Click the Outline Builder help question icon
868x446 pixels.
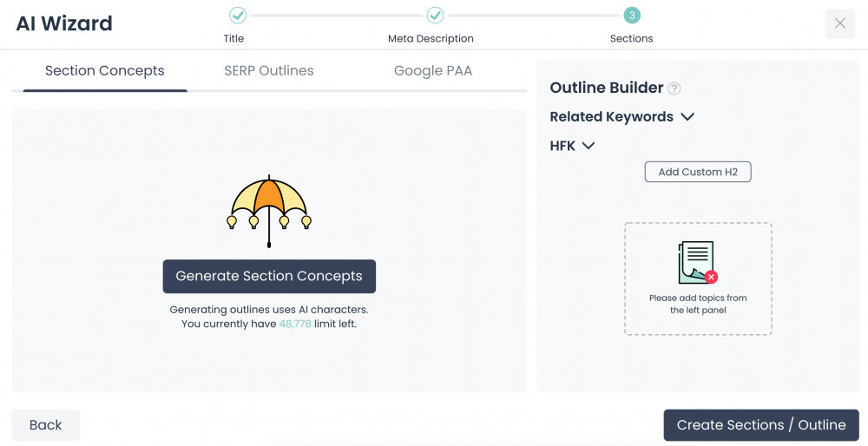[674, 88]
